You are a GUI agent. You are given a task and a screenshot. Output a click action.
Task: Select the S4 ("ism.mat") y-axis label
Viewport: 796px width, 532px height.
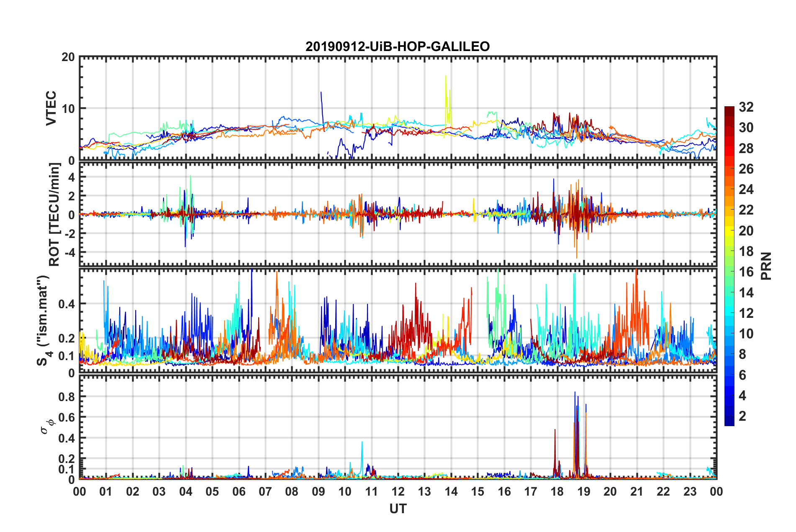point(44,320)
